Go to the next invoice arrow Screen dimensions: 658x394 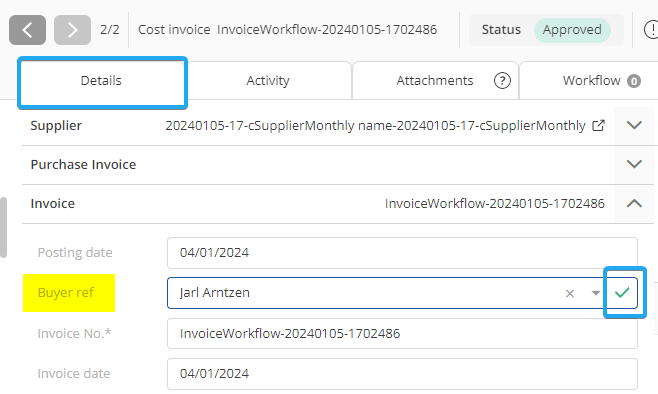pos(72,30)
